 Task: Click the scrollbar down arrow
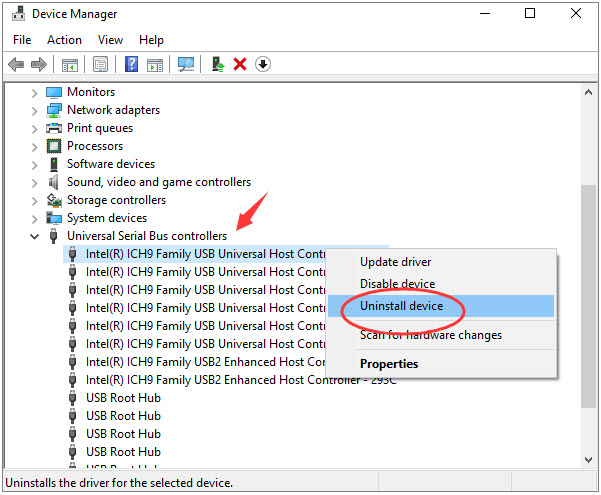[588, 460]
